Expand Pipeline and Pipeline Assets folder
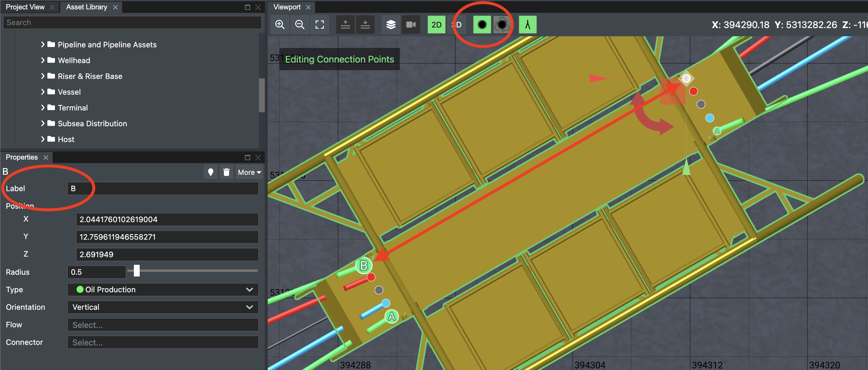868x370 pixels. click(x=42, y=44)
